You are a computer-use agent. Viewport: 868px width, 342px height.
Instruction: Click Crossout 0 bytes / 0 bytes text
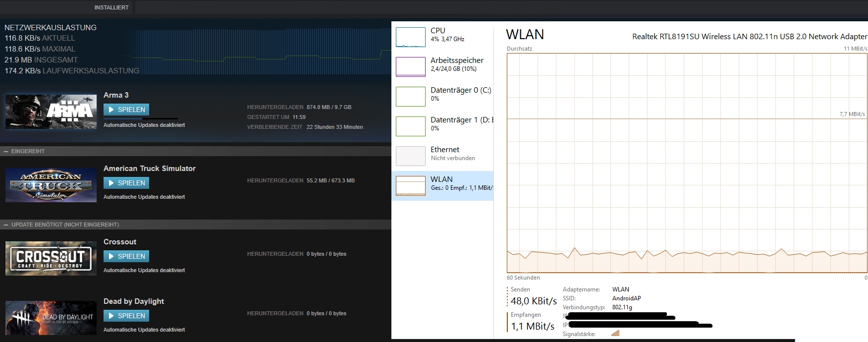pyautogui.click(x=326, y=254)
